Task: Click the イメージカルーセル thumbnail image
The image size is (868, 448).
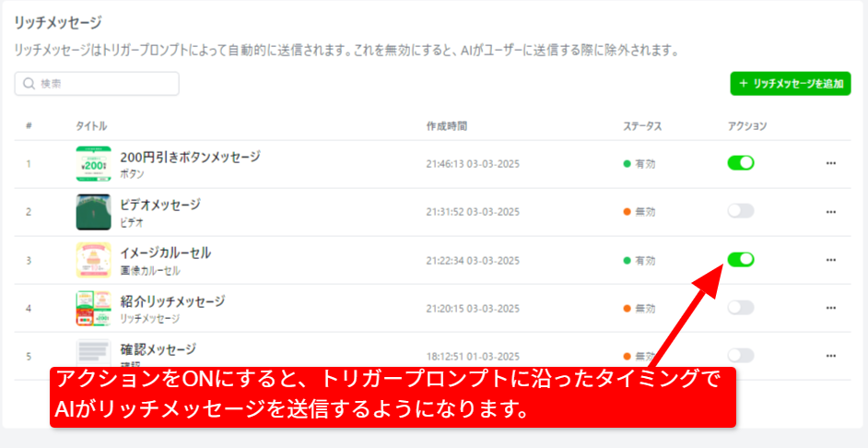Action: coord(93,260)
